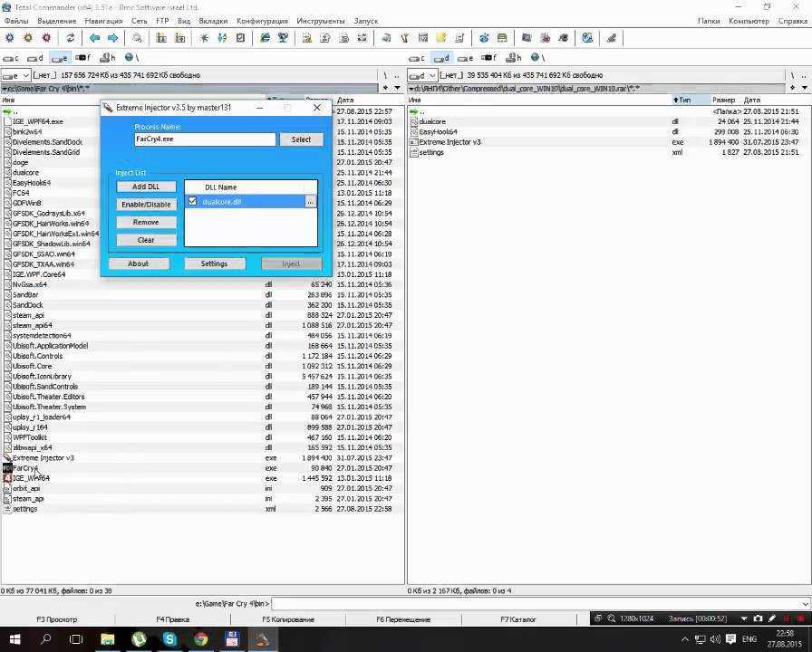Switch left panel to drive c
This screenshot has width=812, height=652.
click(11, 58)
